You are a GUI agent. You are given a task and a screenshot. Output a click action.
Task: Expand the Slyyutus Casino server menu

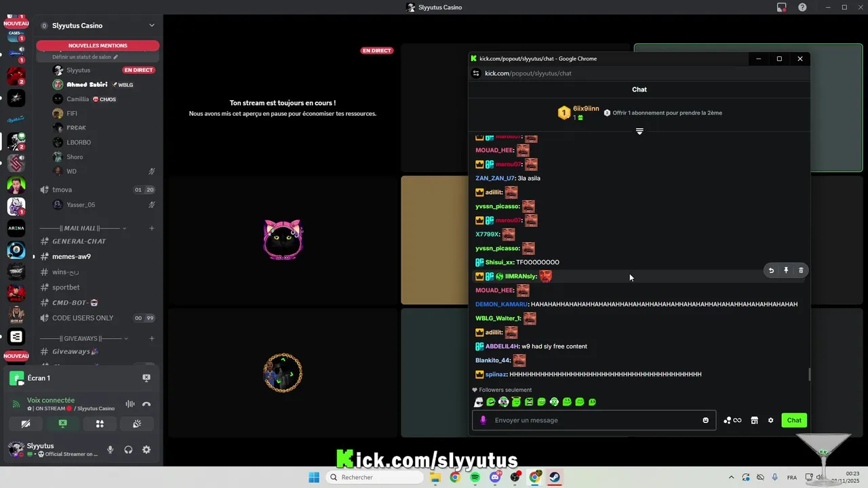tap(152, 25)
